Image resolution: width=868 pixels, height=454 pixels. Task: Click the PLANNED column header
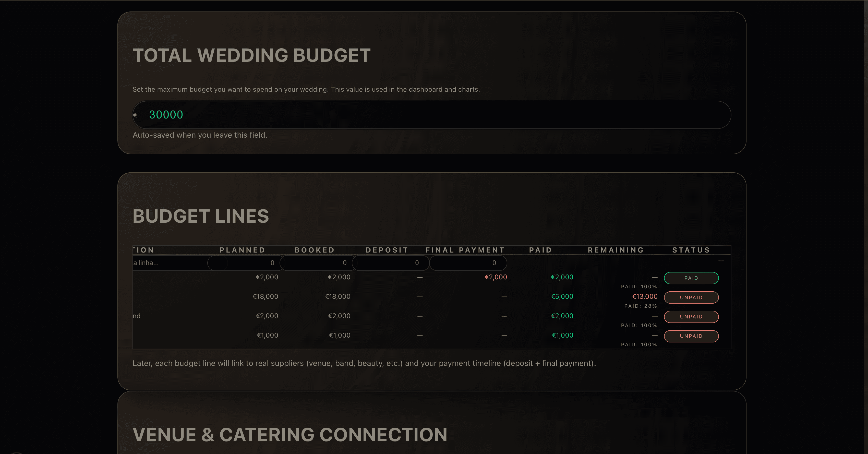pyautogui.click(x=242, y=250)
